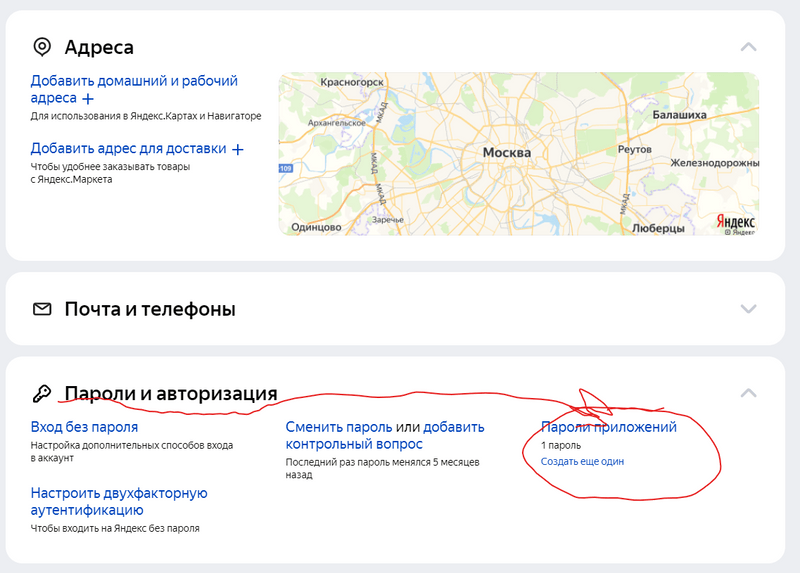800x573 pixels.
Task: Collapse the Пароли и авторизация section chevron
Action: point(748,394)
